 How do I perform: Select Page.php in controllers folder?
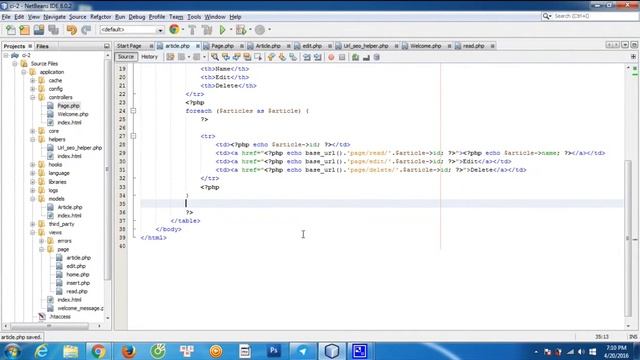click(68, 106)
